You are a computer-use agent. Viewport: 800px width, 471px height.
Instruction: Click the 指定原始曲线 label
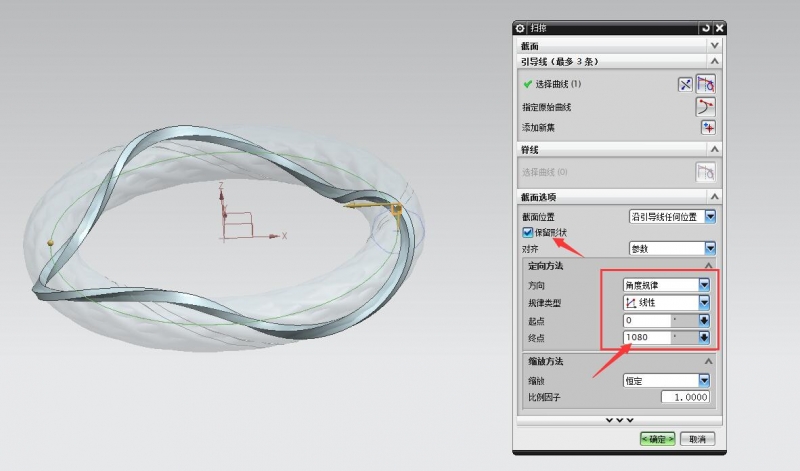tap(546, 107)
